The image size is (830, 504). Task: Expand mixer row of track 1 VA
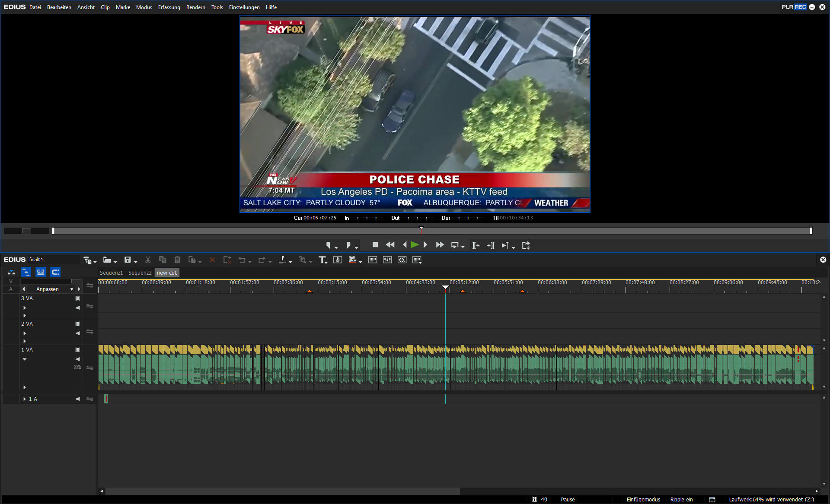(x=25, y=387)
